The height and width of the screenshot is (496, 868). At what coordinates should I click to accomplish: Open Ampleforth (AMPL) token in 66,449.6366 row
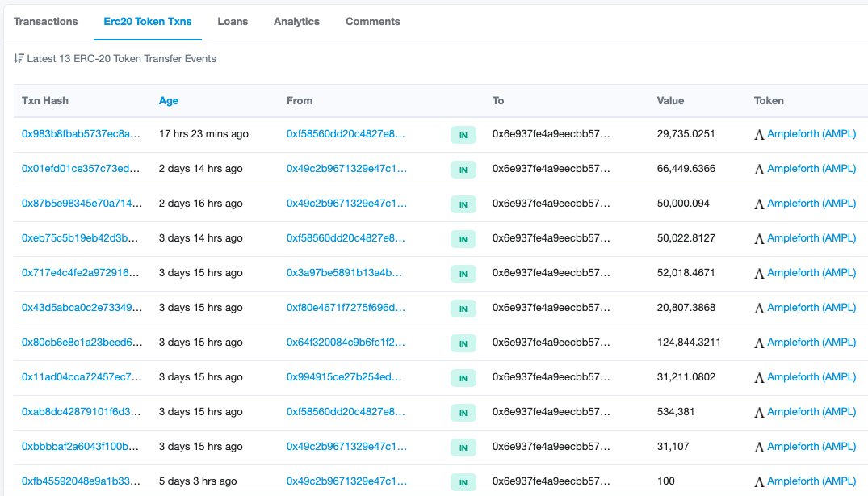pyautogui.click(x=811, y=169)
